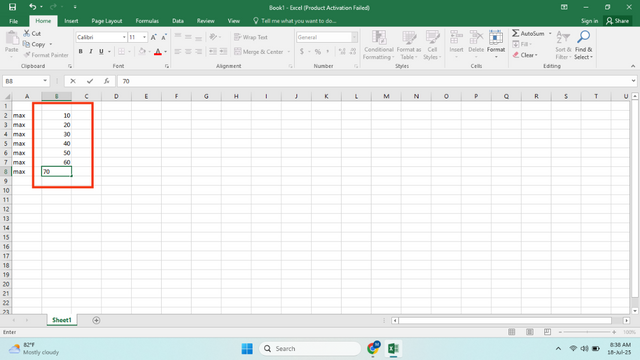Viewport: 640px width, 360px height.
Task: Undo the last action
Action: (x=32, y=7)
